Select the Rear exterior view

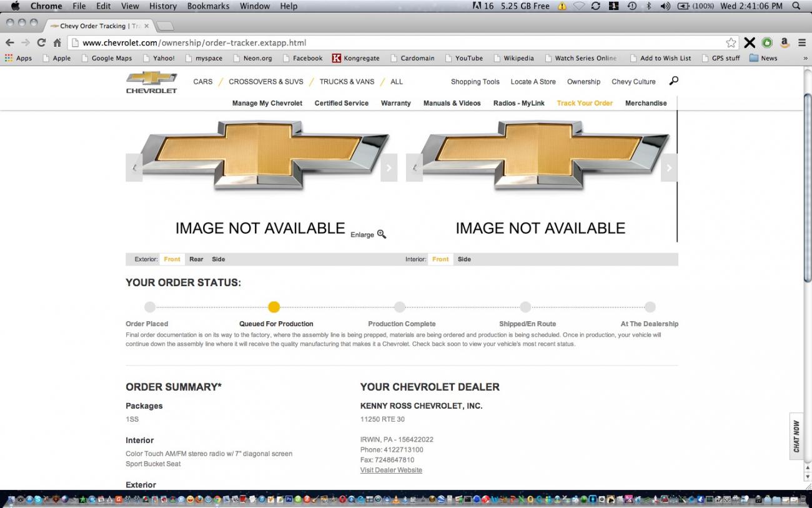click(196, 259)
